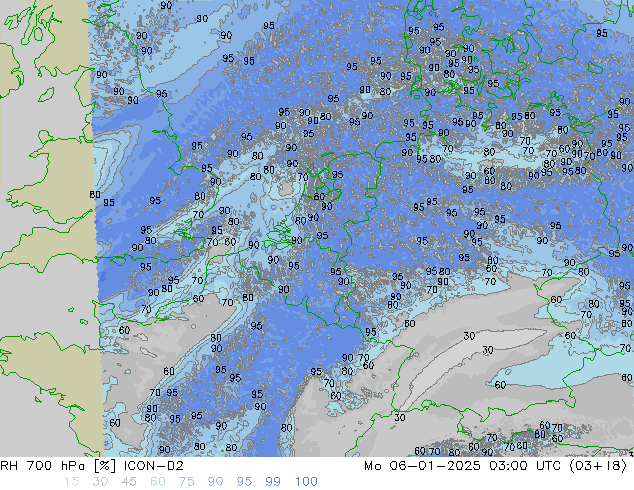634x490 pixels.
Task: Click the date "Mo 06-01-2025"
Action: (x=422, y=466)
